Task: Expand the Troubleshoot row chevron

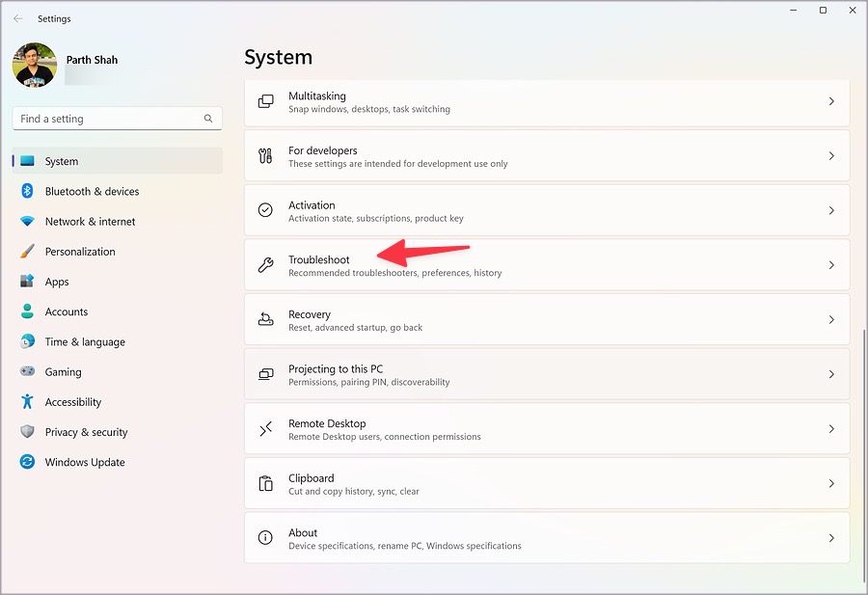Action: click(831, 265)
